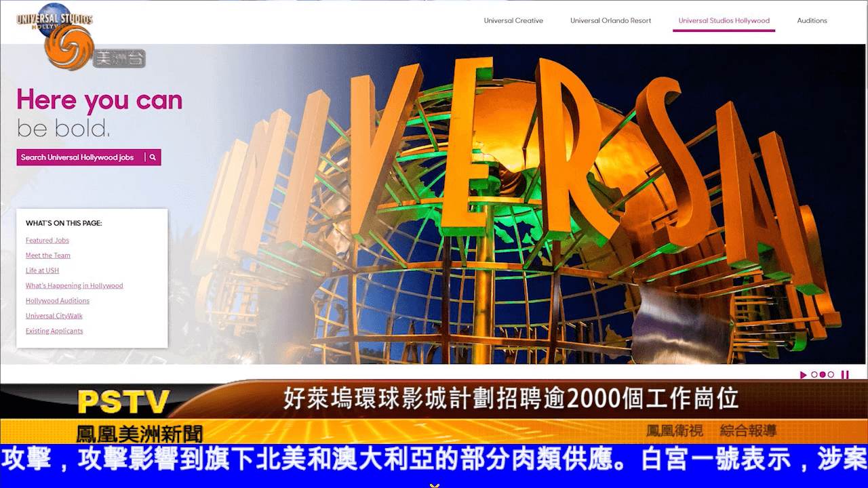Select the Universal Studios Hollywood tab
This screenshot has height=488, width=868.
[x=724, y=20]
